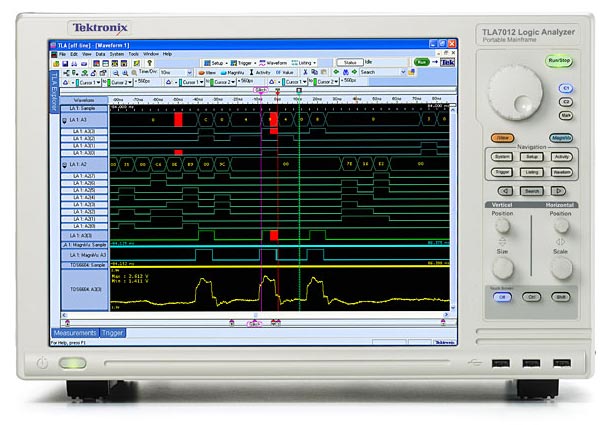Click the blue MagniVu hardware button

click(561, 138)
